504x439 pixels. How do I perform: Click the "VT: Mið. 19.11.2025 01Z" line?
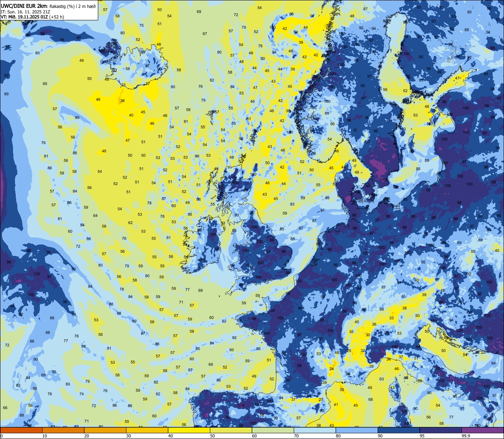[24, 17]
